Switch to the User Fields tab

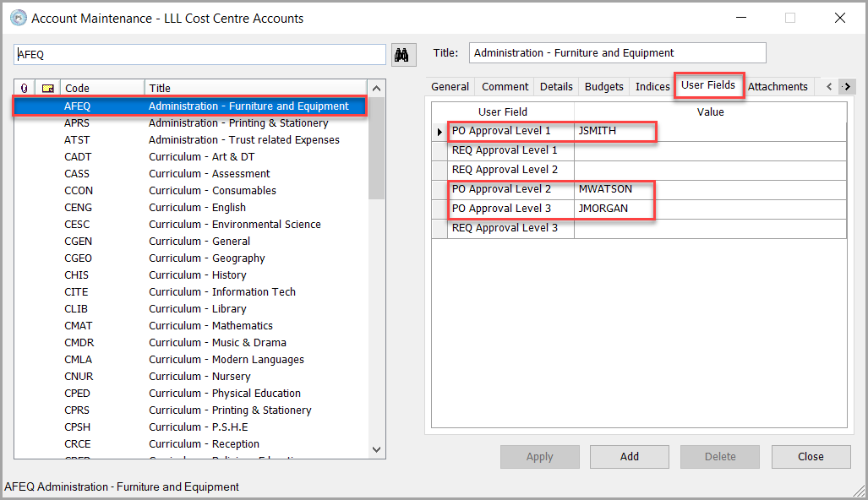pyautogui.click(x=708, y=85)
